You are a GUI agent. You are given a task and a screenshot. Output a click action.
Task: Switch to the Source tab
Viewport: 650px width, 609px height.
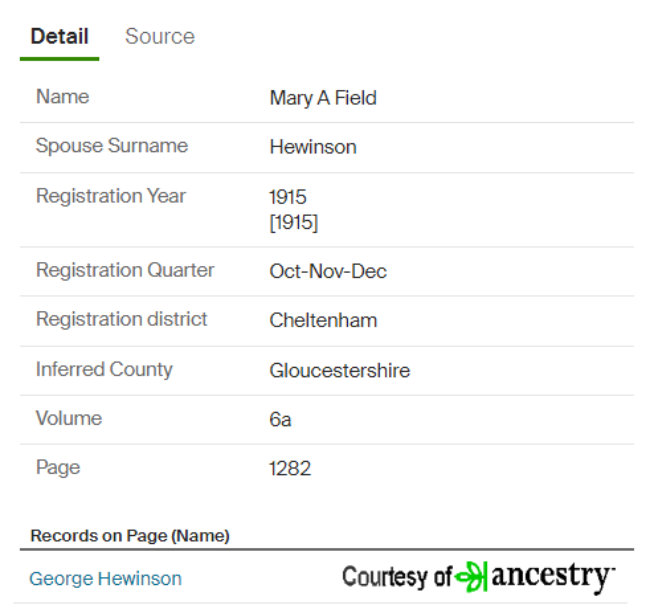tap(160, 37)
